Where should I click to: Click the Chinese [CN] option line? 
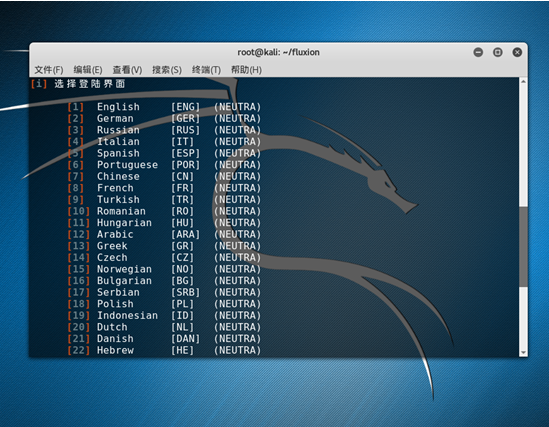164,176
